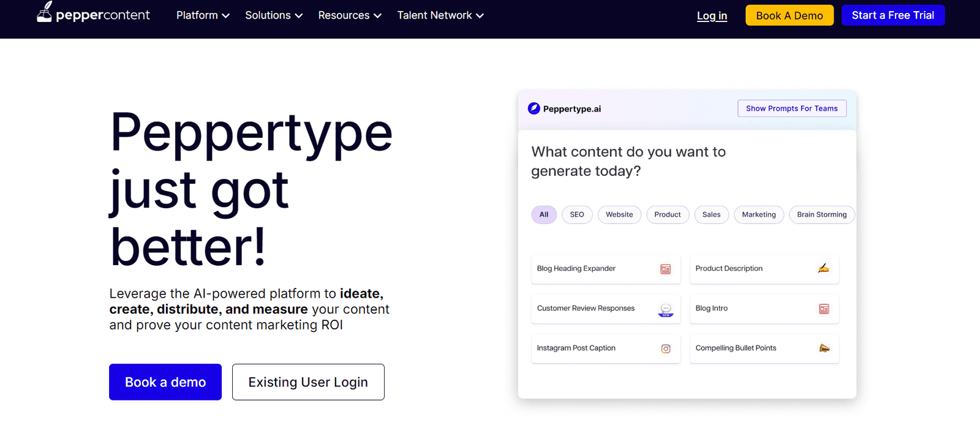Expand the Platform dropdown menu
Image resolution: width=980 pixels, height=441 pixels.
tap(203, 15)
